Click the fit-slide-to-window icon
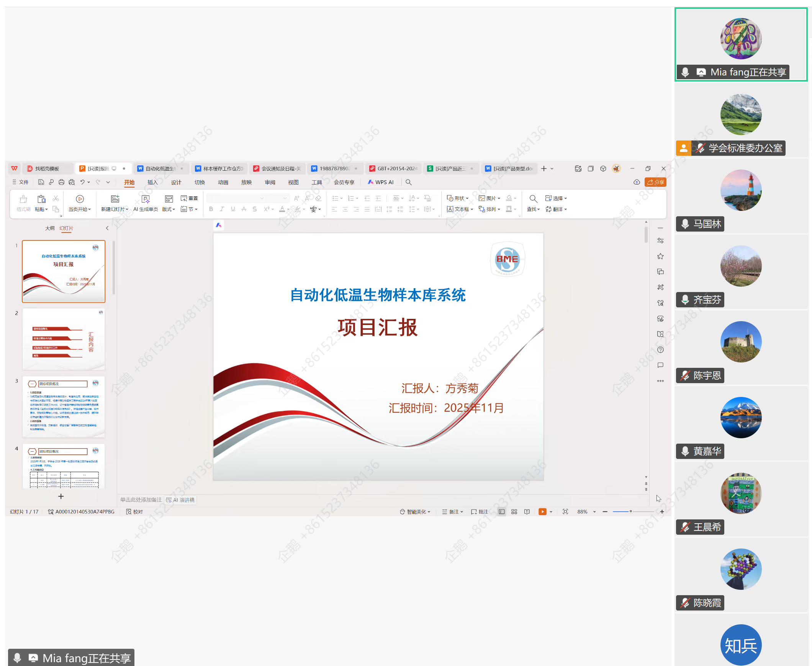This screenshot has height=666, width=812. (x=565, y=511)
